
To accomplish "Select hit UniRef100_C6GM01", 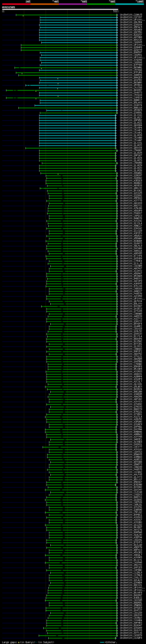I will 131,55.
